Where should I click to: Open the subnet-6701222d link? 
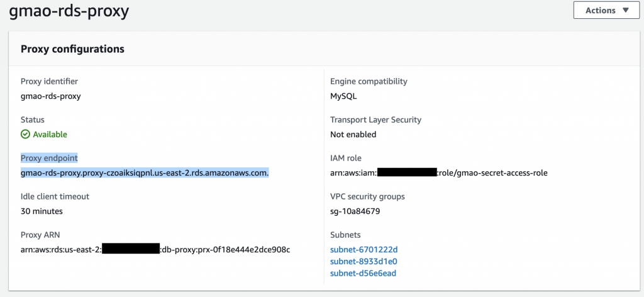pos(364,250)
